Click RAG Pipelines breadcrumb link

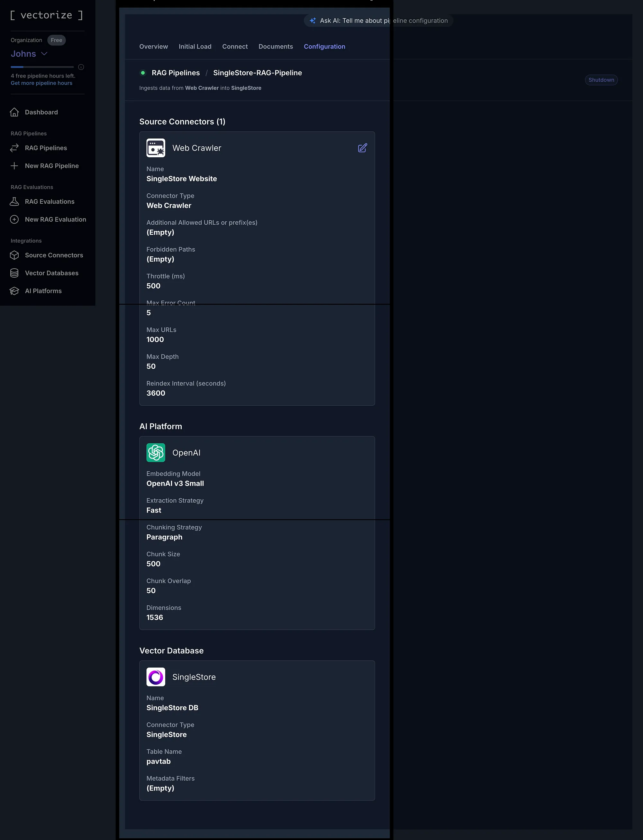coord(176,73)
